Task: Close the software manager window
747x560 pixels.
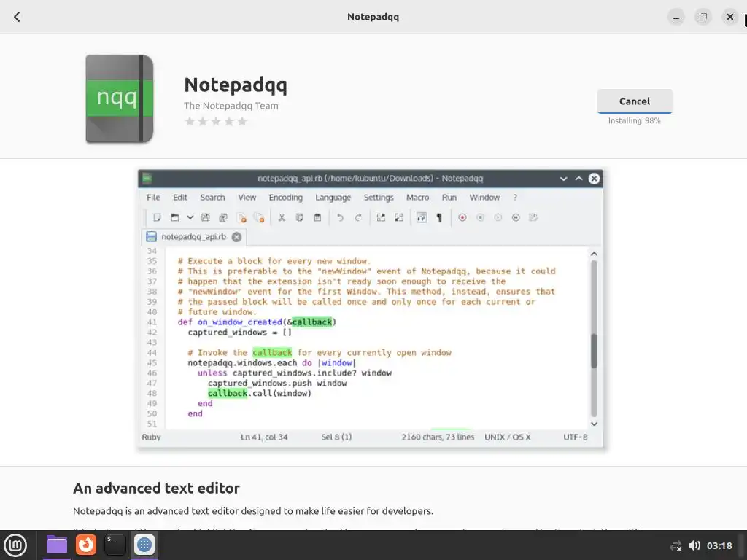Action: tap(729, 17)
